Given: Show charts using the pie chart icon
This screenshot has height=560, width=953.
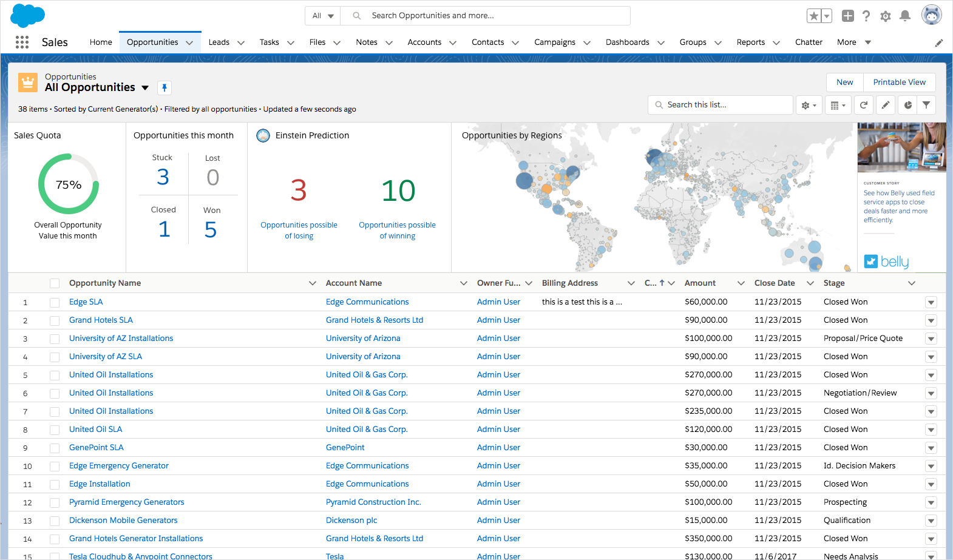Looking at the screenshot, I should pos(907,105).
